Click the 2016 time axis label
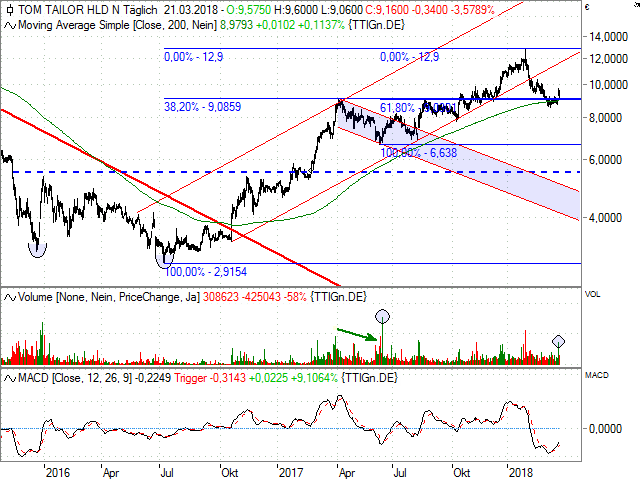 click(x=58, y=473)
